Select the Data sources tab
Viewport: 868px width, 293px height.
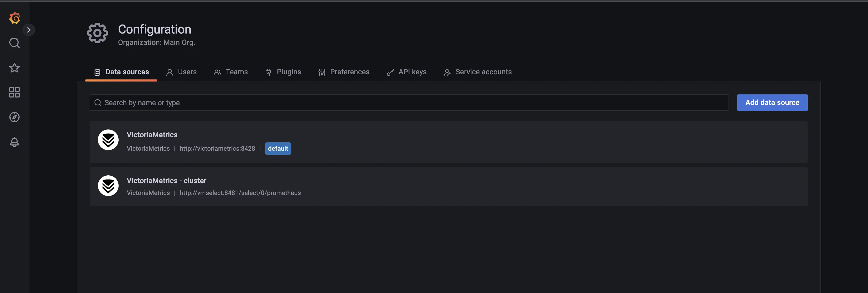[121, 72]
